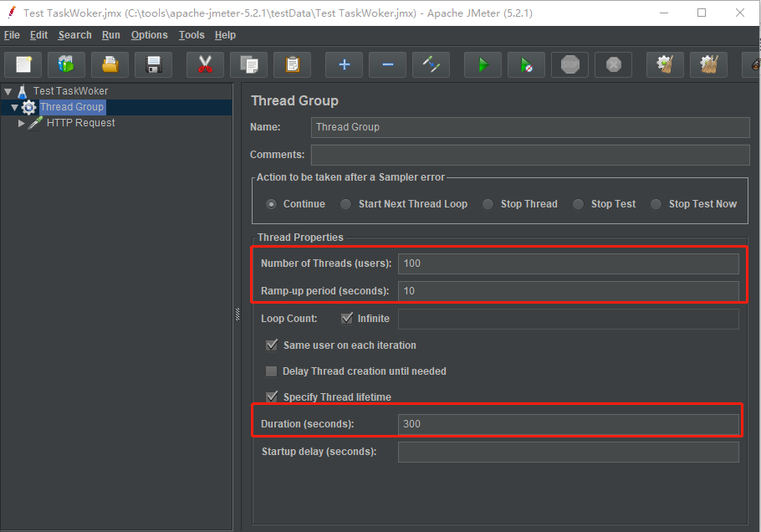Open the Options menu
Screen dimensions: 761x532
[149, 35]
